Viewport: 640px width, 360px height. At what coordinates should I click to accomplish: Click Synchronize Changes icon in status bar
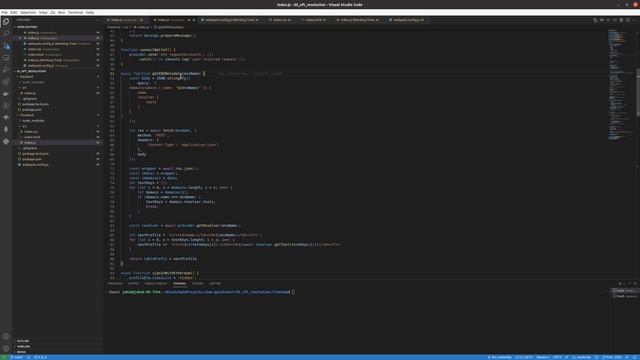[28, 357]
